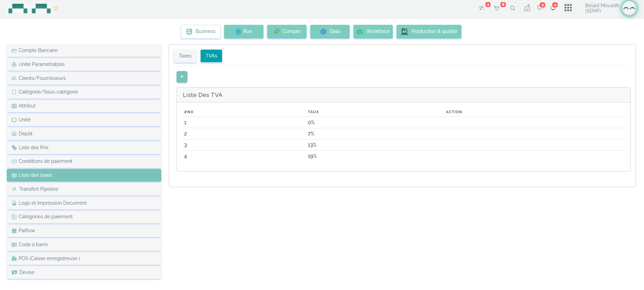Select Liste des taxes sidebar item

(84, 175)
